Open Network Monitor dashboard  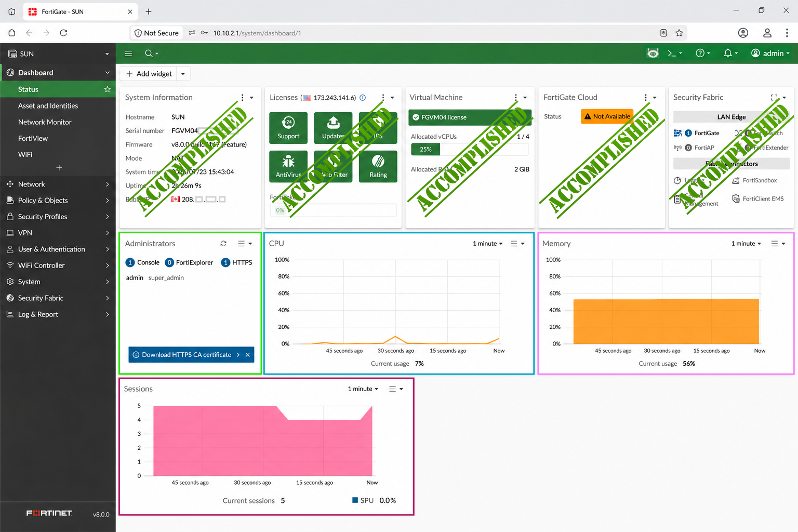point(45,122)
